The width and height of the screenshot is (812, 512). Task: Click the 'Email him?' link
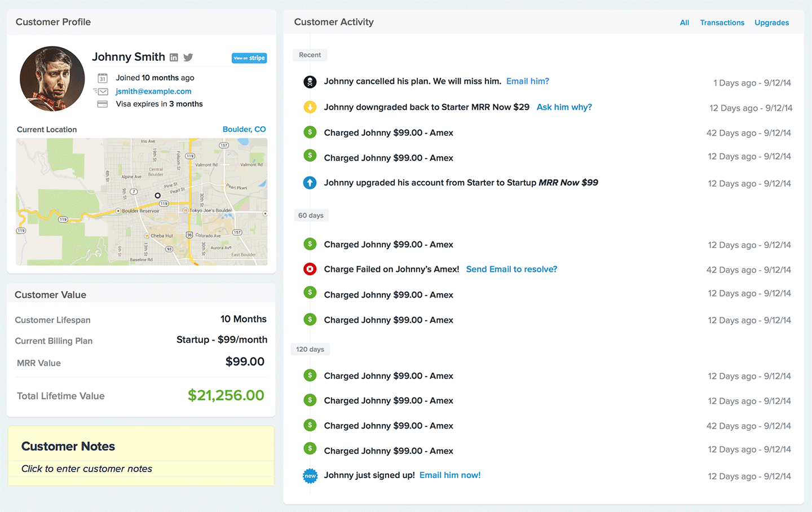(x=527, y=81)
